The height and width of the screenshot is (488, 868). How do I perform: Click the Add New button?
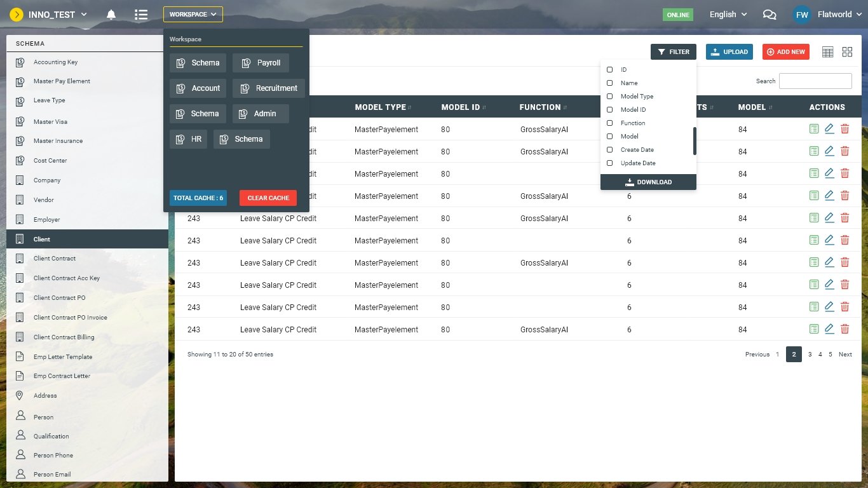pos(785,52)
